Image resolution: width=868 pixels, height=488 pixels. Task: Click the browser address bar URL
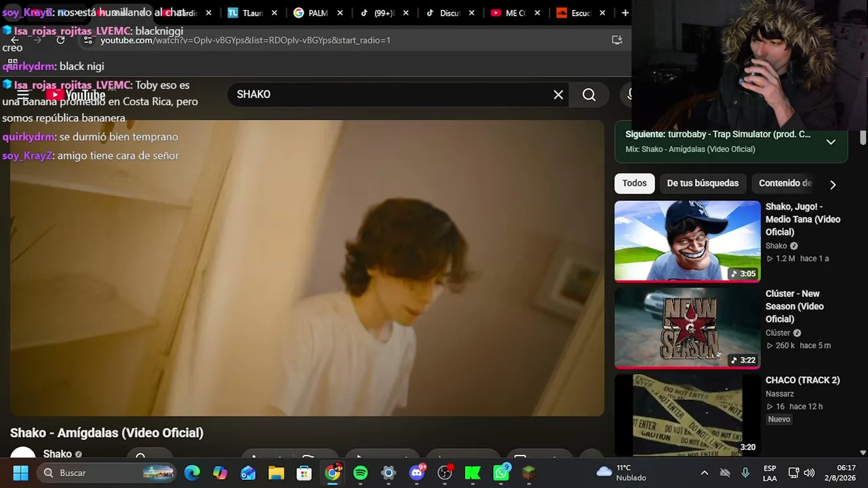point(245,40)
